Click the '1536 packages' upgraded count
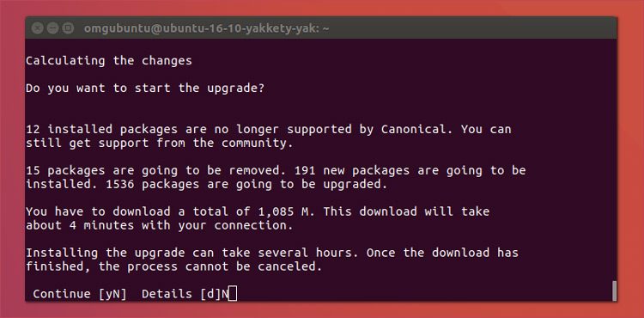 152,185
